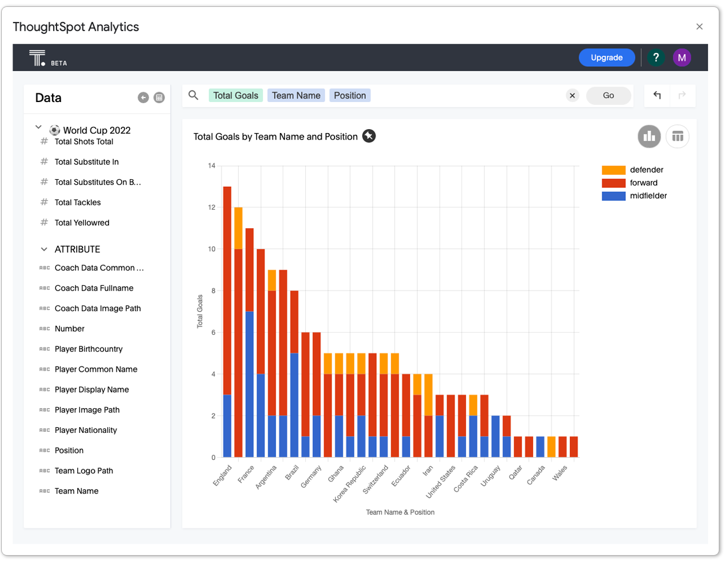728x562 pixels.
Task: Click the defender orange legend swatch
Action: click(613, 170)
